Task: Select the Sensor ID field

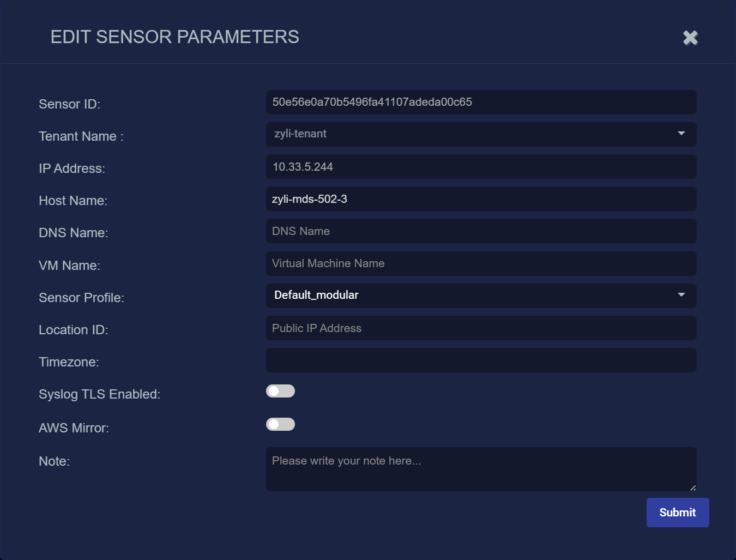Action: click(480, 102)
